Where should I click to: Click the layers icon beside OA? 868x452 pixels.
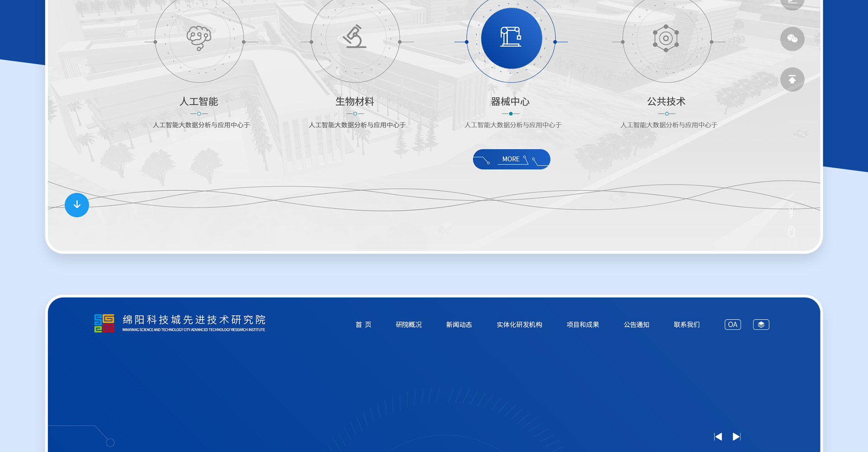coord(761,325)
